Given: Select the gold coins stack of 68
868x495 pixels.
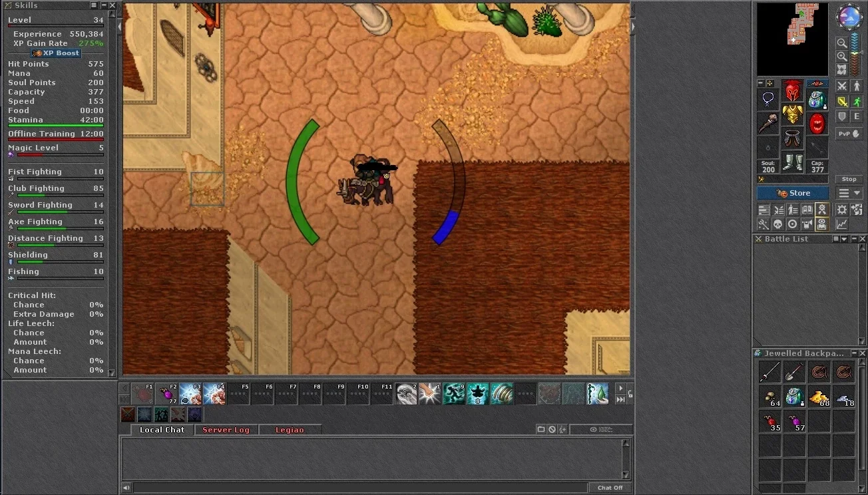Looking at the screenshot, I should click(x=819, y=397).
